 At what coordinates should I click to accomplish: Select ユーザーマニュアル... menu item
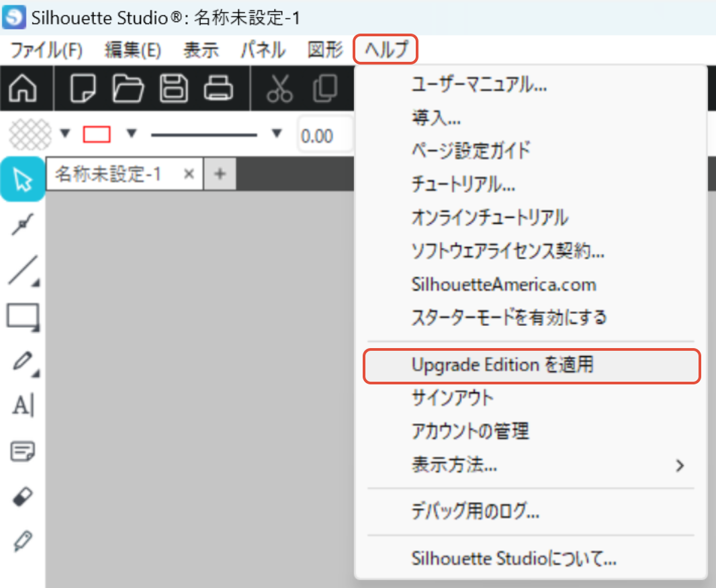click(531, 85)
